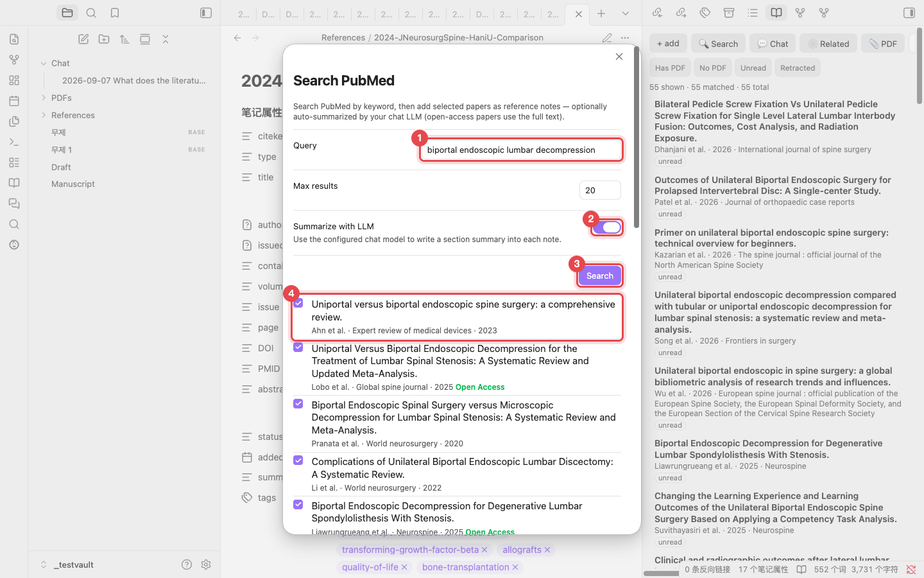Open the tab list dropdown arrow
Viewport: 924px width, 578px height.
point(625,13)
